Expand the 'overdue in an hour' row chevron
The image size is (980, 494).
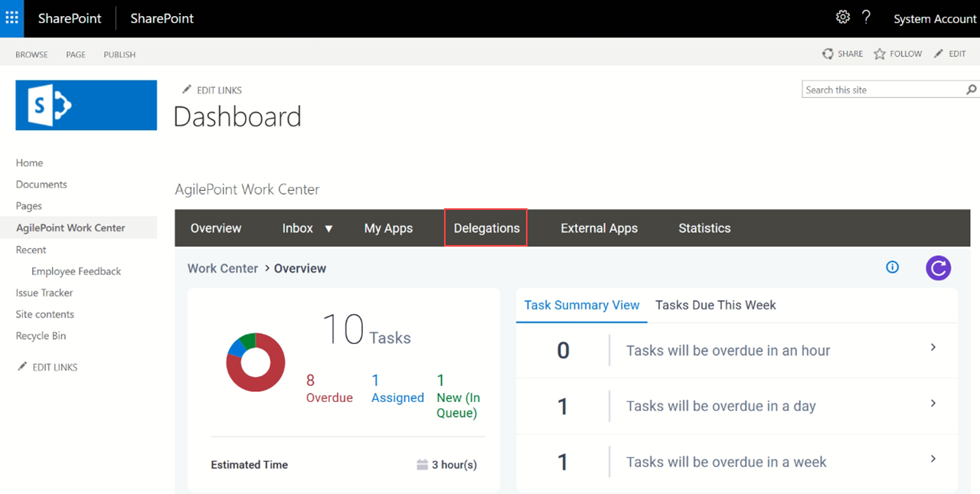[x=933, y=348]
